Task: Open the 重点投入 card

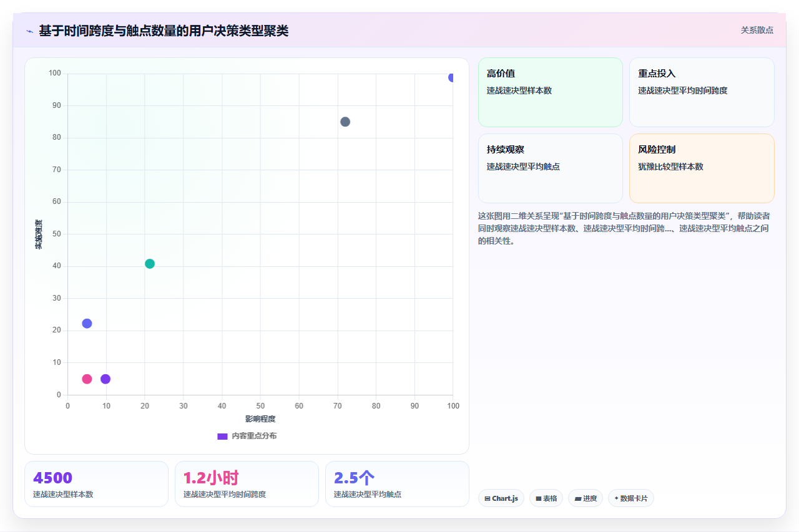Action: [702, 92]
